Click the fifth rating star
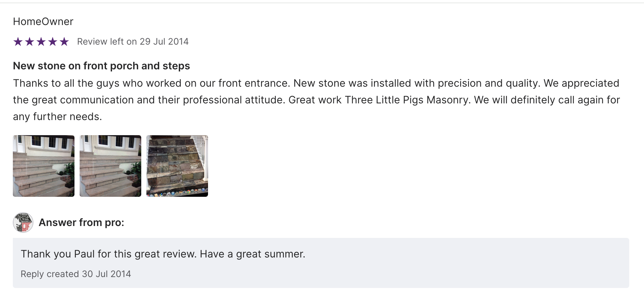The height and width of the screenshot is (296, 644). [x=64, y=42]
